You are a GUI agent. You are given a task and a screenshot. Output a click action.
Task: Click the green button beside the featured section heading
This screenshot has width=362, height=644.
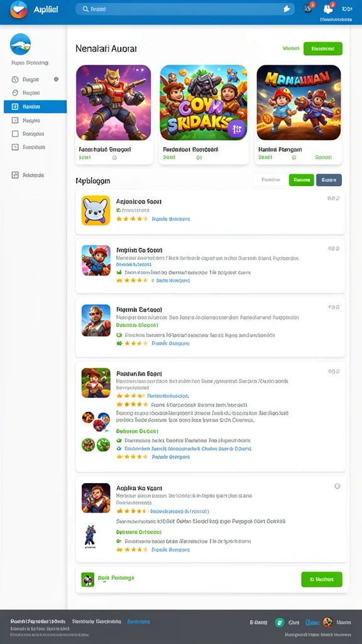pyautogui.click(x=323, y=48)
